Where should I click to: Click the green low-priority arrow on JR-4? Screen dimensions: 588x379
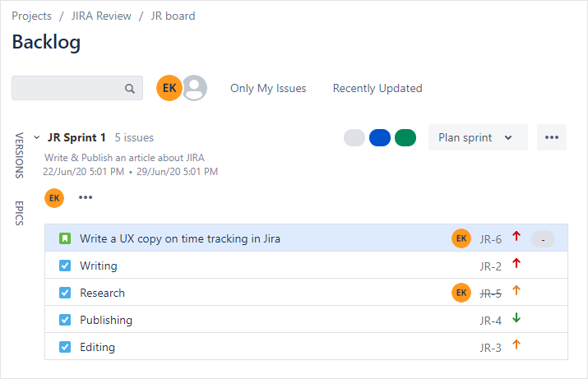pyautogui.click(x=516, y=318)
